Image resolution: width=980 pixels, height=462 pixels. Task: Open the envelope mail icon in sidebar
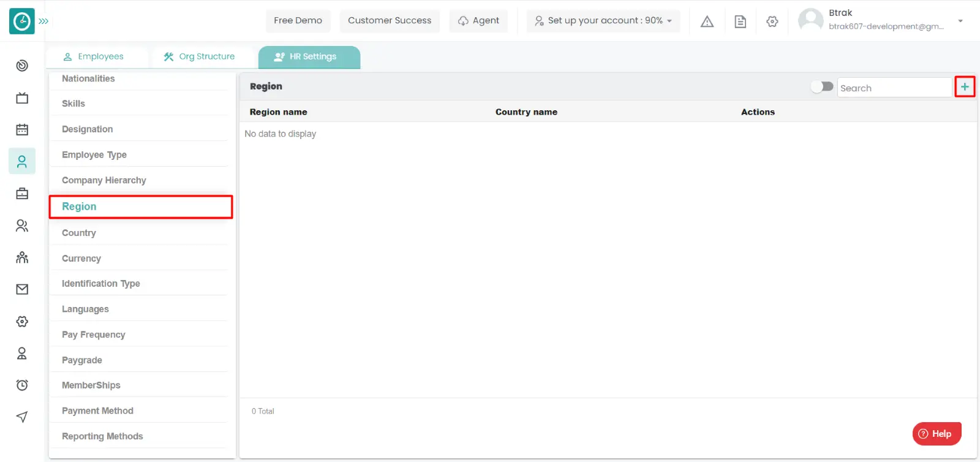tap(22, 289)
